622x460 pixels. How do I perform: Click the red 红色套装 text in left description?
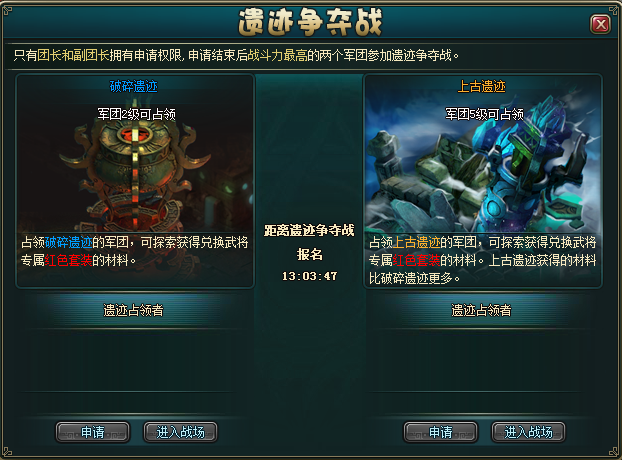click(68, 260)
